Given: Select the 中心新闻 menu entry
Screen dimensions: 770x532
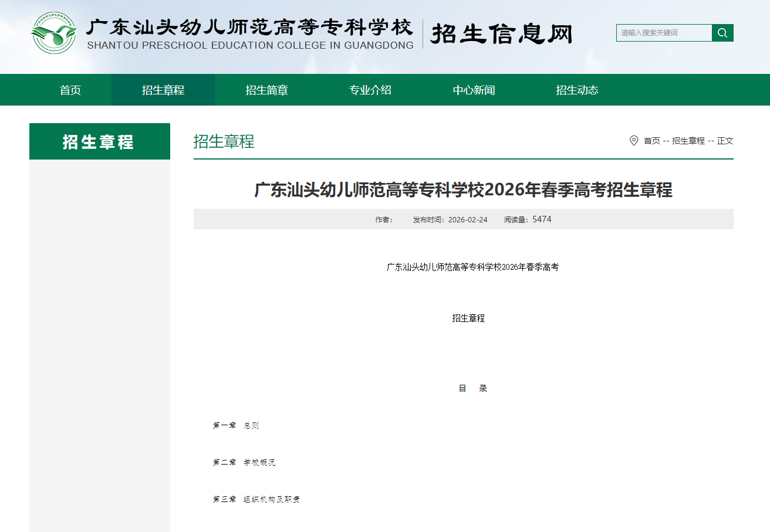Looking at the screenshot, I should (x=474, y=90).
